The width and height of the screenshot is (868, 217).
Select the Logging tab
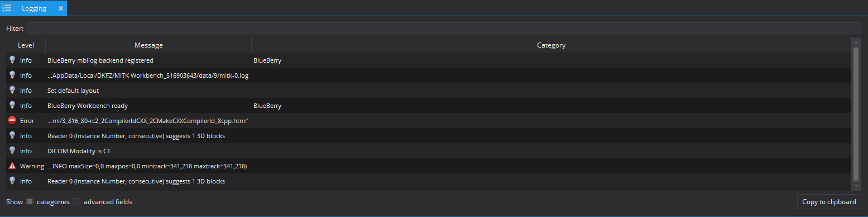[34, 8]
